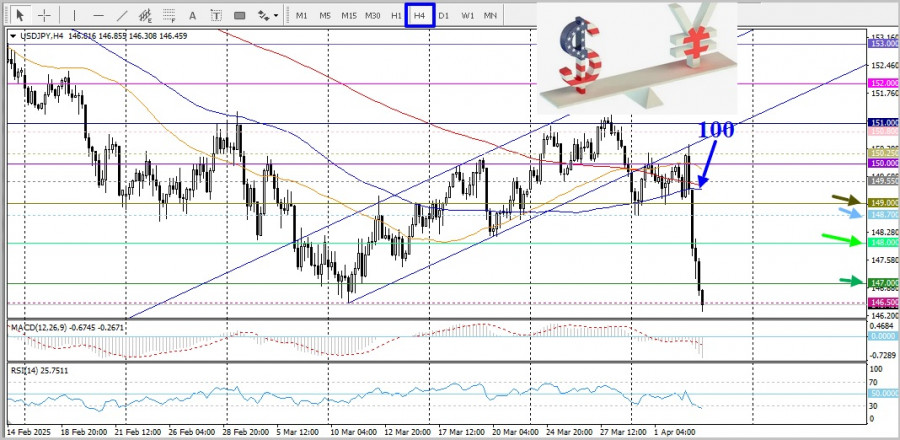The height and width of the screenshot is (440, 900).
Task: Click the '10 Mar 04:00' date label
Action: coord(352,431)
